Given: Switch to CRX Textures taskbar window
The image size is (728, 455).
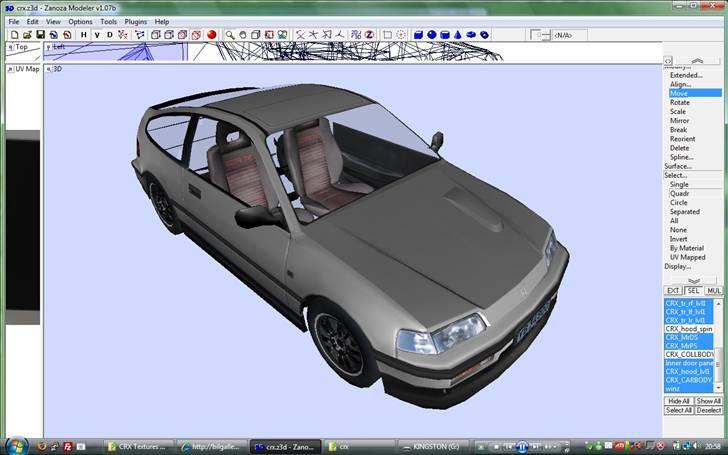Looking at the screenshot, I should pos(139,447).
